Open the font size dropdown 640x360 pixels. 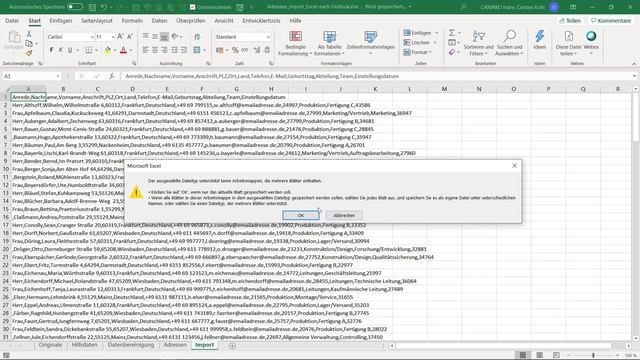coord(112,37)
